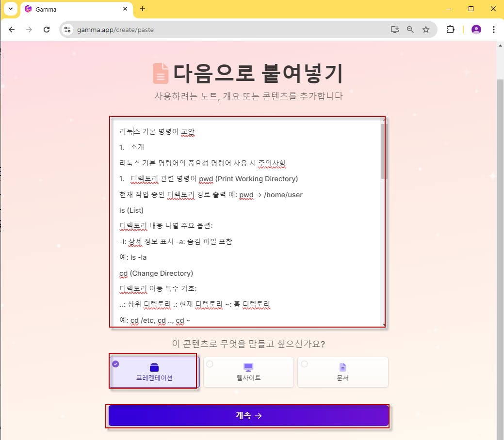The height and width of the screenshot is (440, 504).
Task: Maximize the browser window
Action: click(471, 9)
